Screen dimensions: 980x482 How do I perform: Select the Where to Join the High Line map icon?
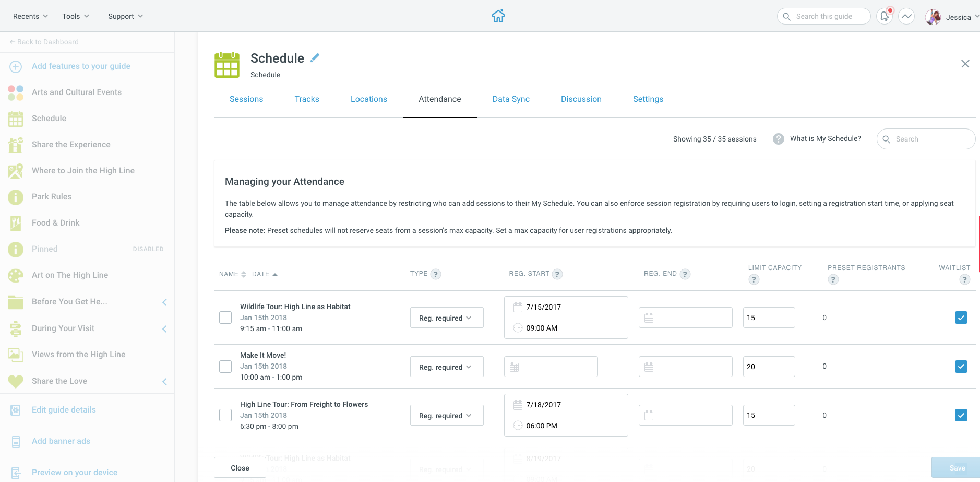16,171
